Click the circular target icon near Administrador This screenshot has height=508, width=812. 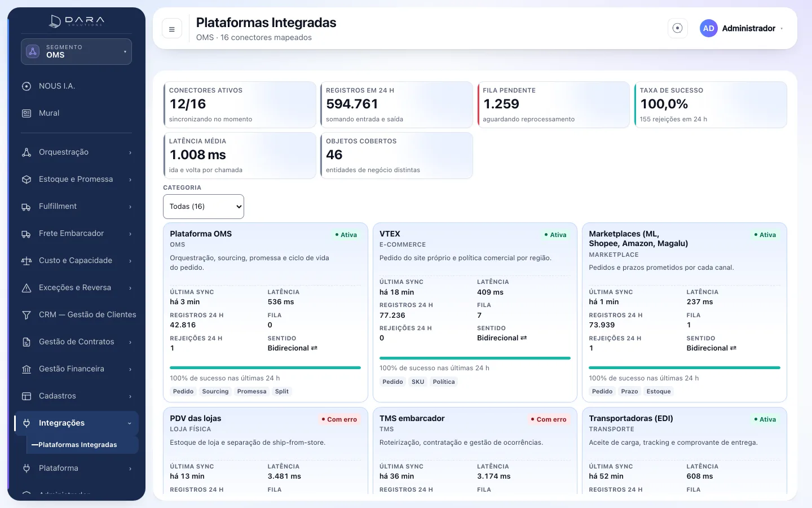678,28
